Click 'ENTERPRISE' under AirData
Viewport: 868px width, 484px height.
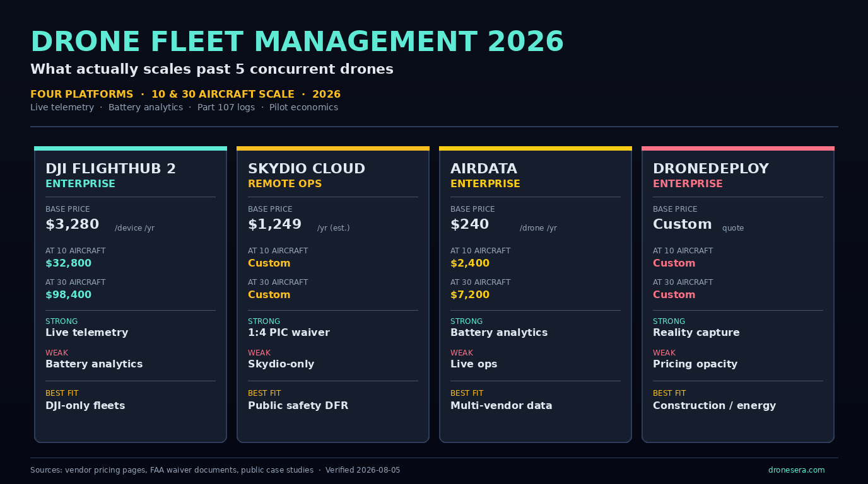[485, 184]
